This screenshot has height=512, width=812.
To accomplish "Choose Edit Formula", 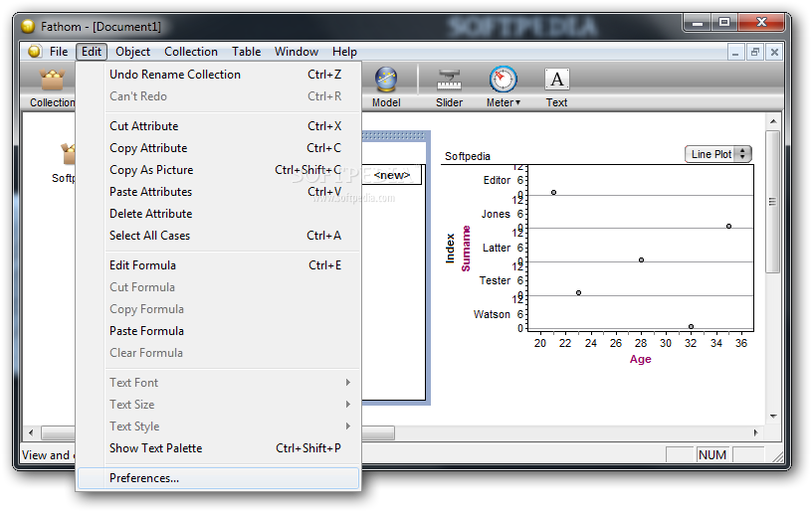I will pos(218,265).
